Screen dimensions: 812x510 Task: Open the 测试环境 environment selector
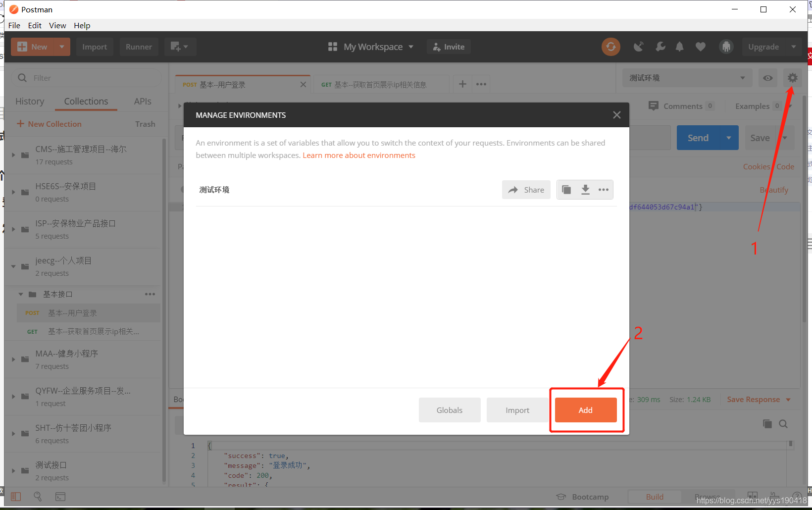pos(687,78)
